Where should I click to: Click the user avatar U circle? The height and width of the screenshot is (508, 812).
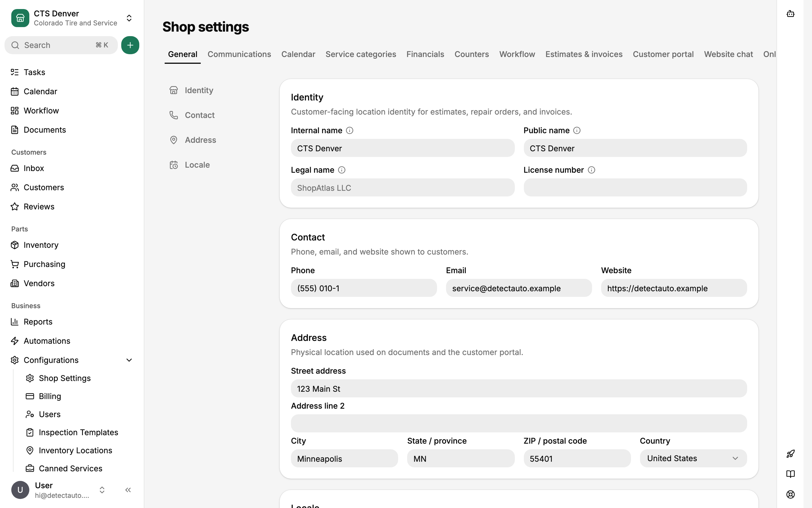(20, 490)
